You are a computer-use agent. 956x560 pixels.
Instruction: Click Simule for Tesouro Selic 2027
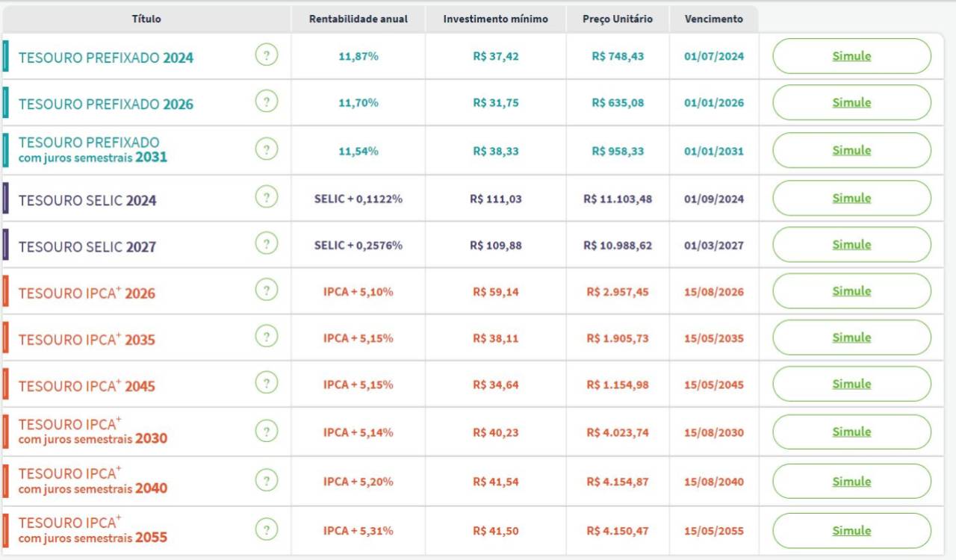850,244
